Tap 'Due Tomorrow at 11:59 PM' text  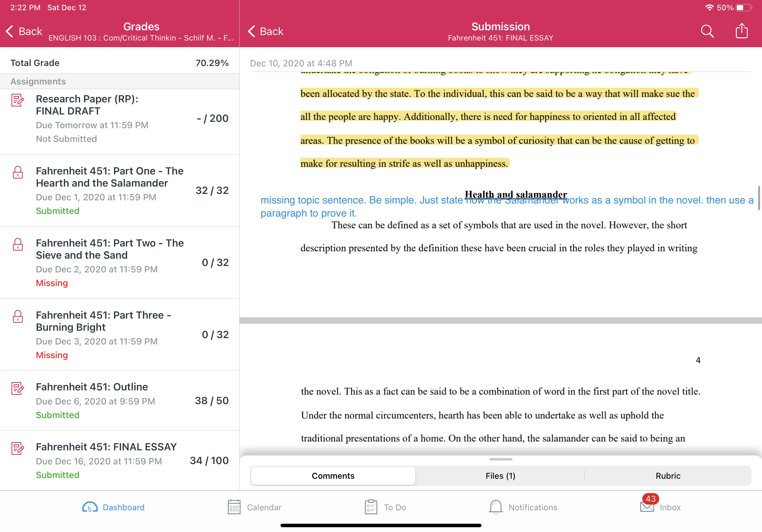coord(92,125)
